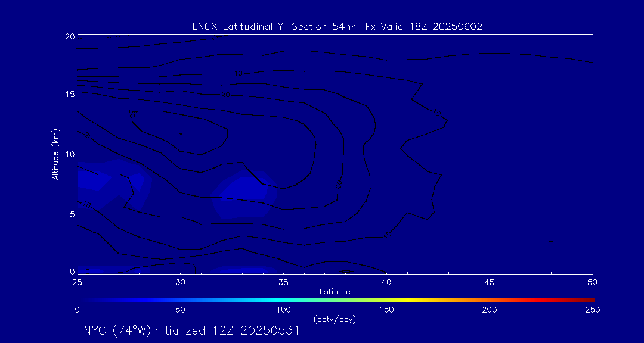Click the altitude axis tick label 20

[69, 36]
